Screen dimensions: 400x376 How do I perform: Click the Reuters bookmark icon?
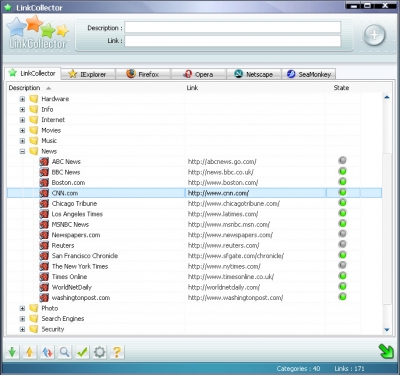click(x=44, y=245)
